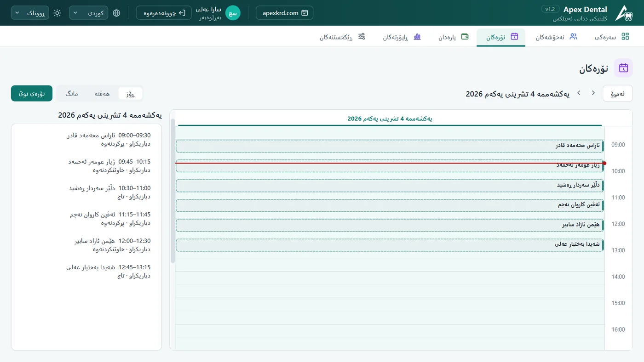Open the apexkrd.com link
644x362 pixels.
click(x=284, y=13)
